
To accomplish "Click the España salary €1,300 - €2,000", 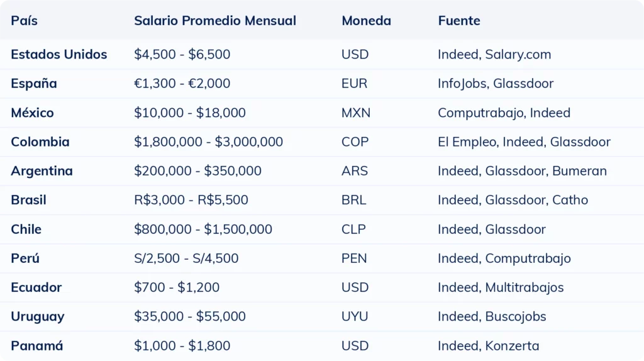I will click(x=182, y=84).
